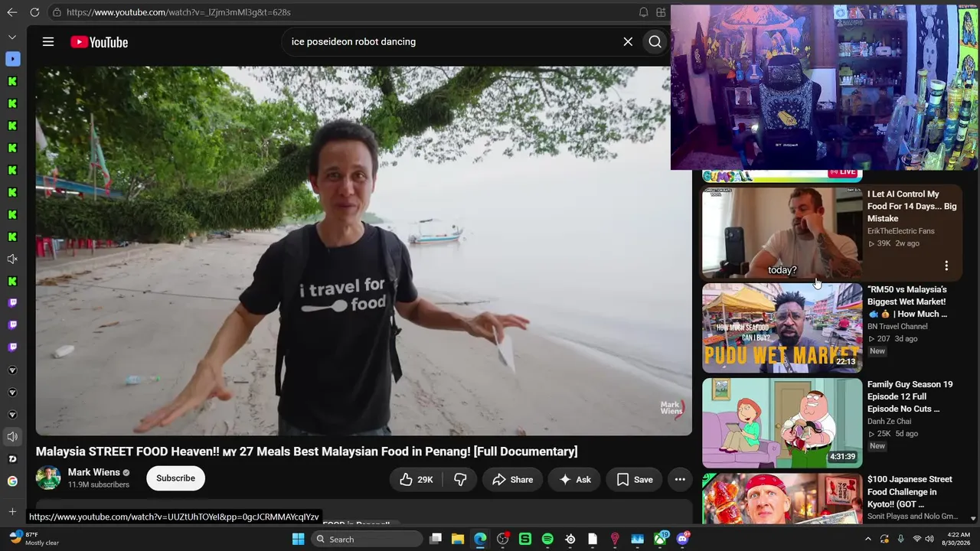Share the Malaysia street food video

coord(512,480)
